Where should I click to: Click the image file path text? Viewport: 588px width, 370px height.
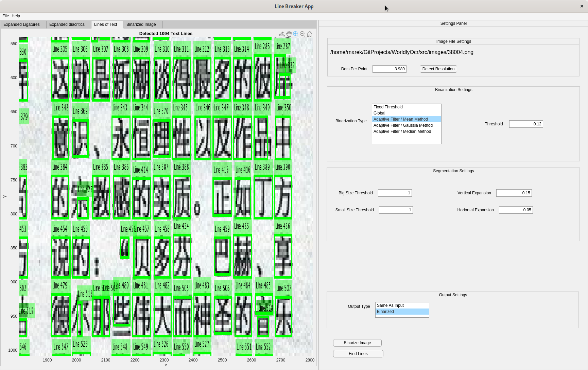click(x=402, y=52)
